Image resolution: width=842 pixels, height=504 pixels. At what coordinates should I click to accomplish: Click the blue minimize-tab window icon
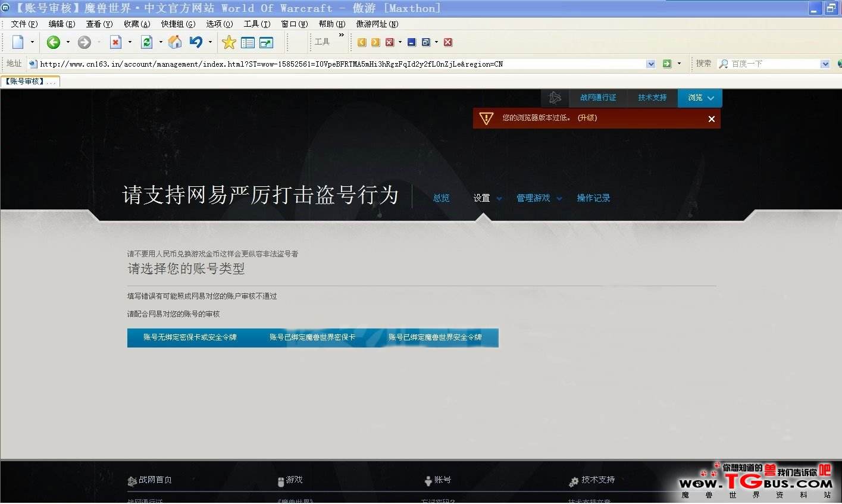click(x=412, y=42)
